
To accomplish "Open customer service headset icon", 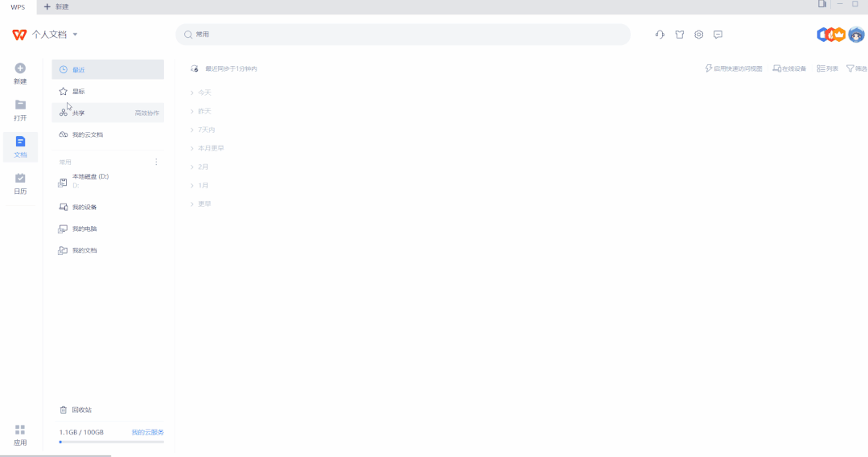I will [660, 35].
